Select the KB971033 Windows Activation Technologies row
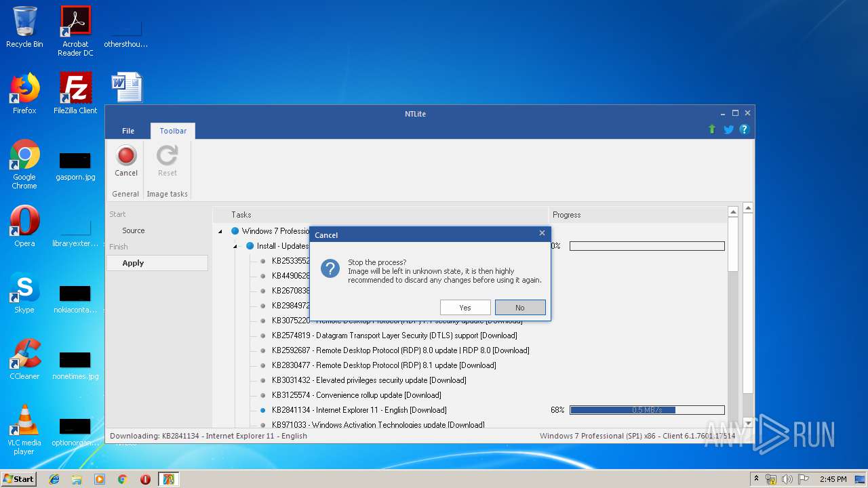 click(x=378, y=425)
